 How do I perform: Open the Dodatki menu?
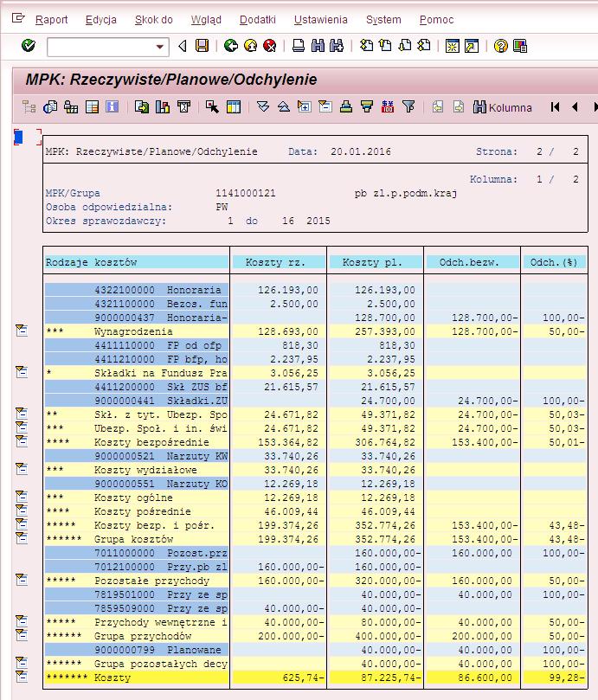(x=258, y=20)
